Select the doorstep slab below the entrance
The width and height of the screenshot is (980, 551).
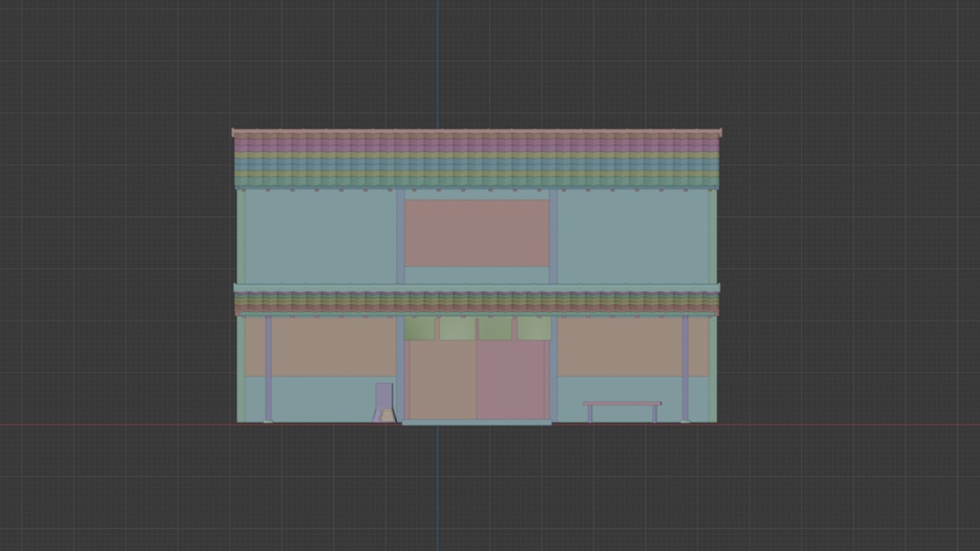[477, 423]
